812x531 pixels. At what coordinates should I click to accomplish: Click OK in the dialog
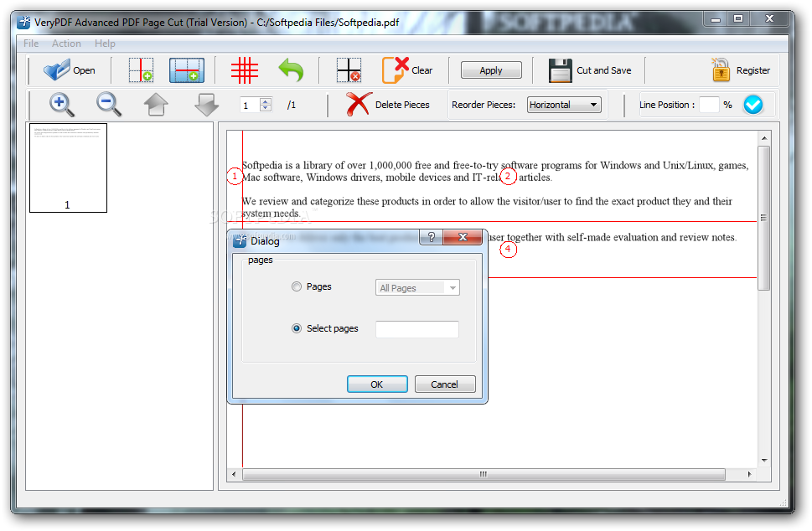[377, 384]
